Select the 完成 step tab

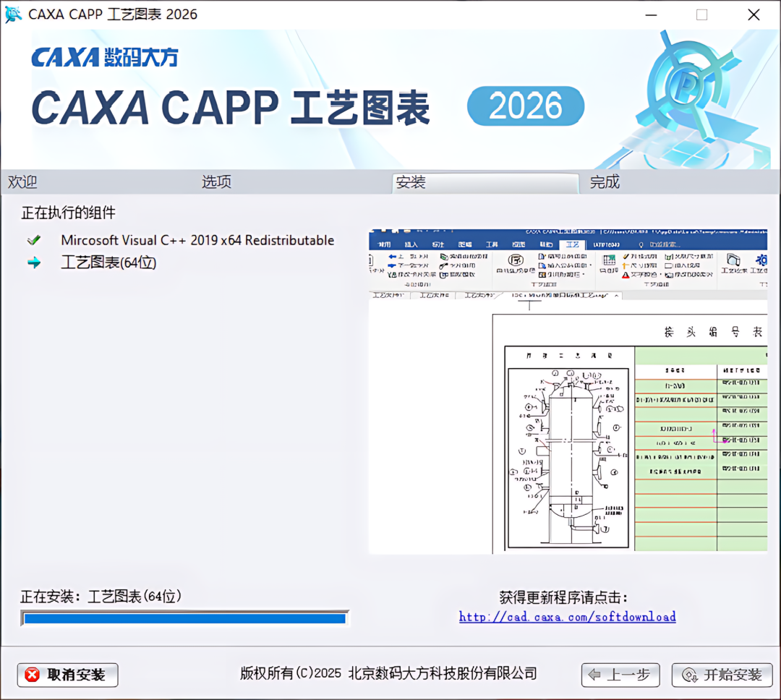tap(605, 182)
